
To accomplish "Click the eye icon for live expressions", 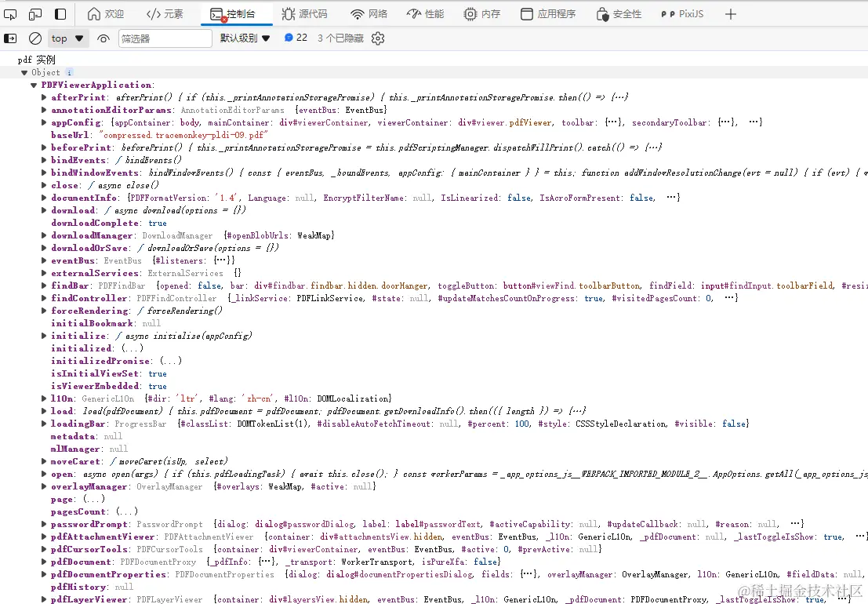I will [x=103, y=38].
